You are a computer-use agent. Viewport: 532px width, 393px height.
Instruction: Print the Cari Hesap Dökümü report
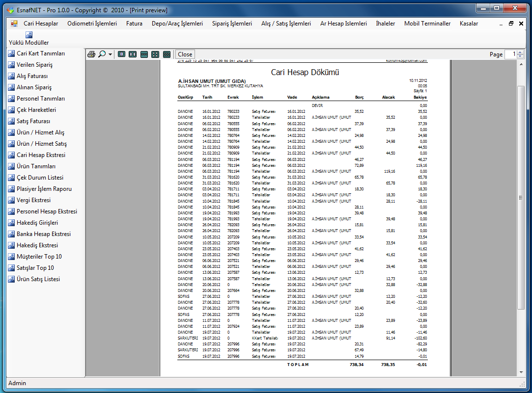coord(91,54)
